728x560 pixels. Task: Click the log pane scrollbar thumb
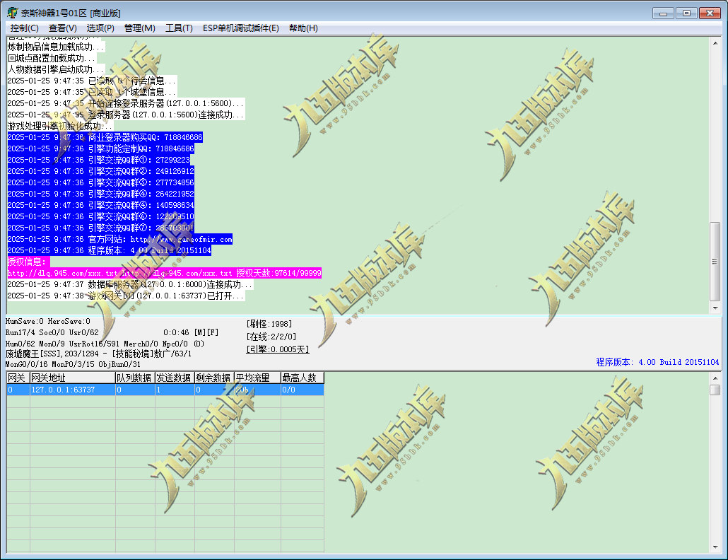pos(715,262)
